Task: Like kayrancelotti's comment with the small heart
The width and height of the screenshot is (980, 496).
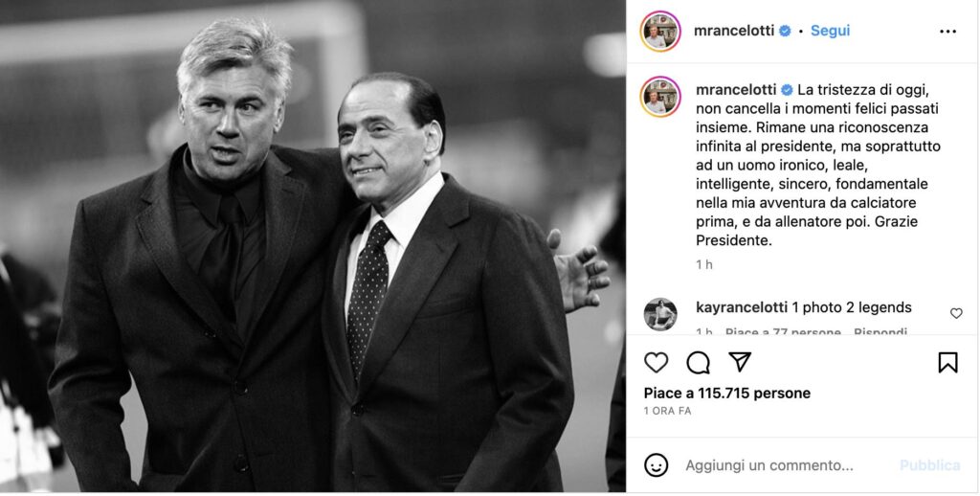Action: [x=956, y=313]
